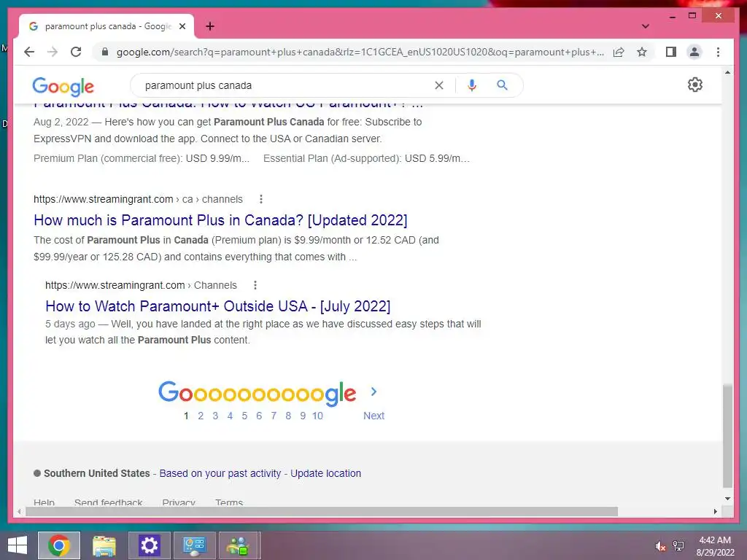The image size is (747, 560).
Task: Click Based on your past activity
Action: click(x=220, y=473)
